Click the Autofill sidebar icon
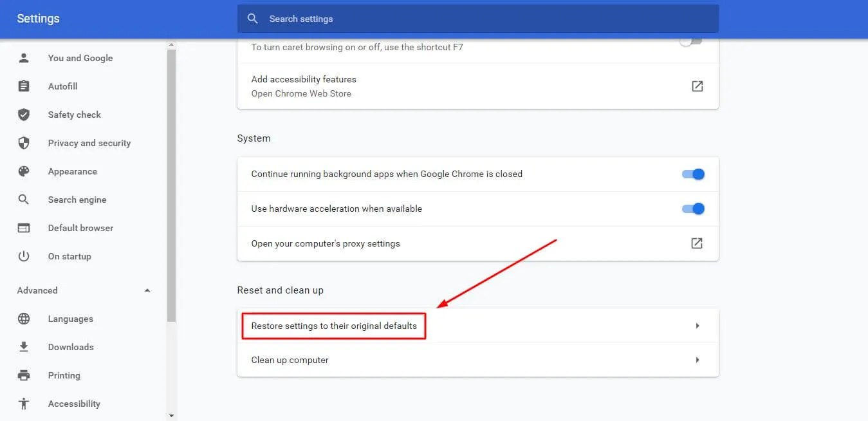The width and height of the screenshot is (868, 421). click(24, 86)
